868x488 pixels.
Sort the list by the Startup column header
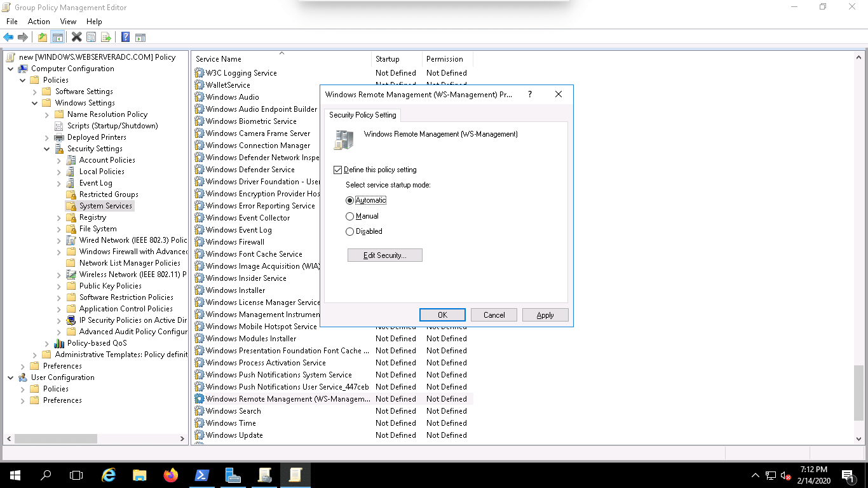(397, 59)
